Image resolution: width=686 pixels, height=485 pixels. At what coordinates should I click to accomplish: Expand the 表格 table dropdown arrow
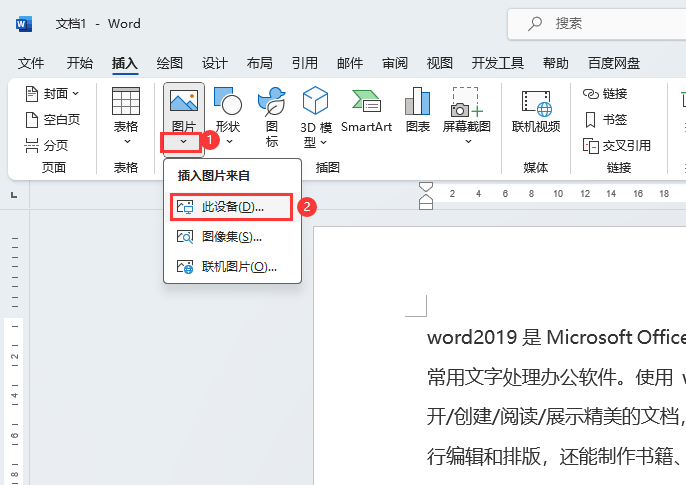coord(127,142)
